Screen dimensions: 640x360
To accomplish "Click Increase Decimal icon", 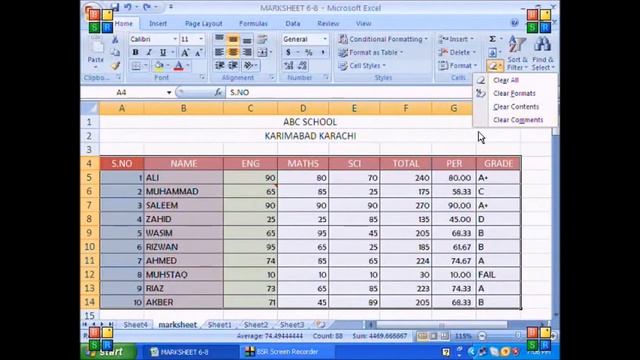I will coord(289,65).
